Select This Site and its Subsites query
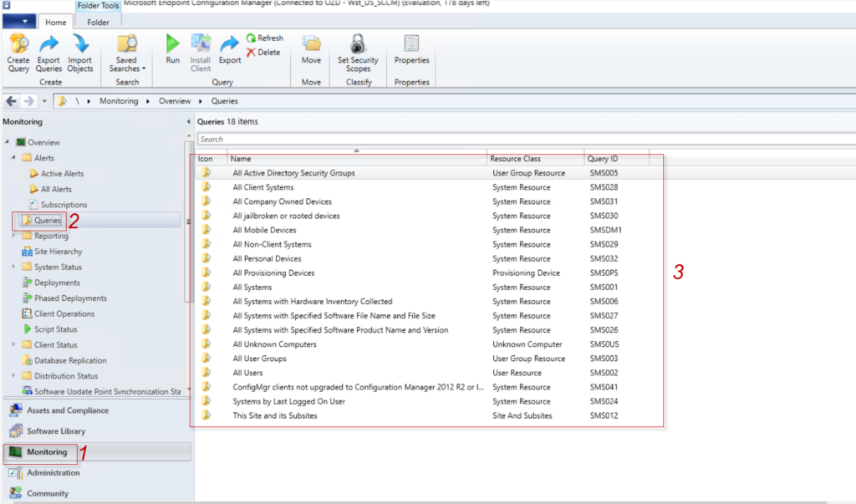The height and width of the screenshot is (504, 856). click(x=274, y=415)
